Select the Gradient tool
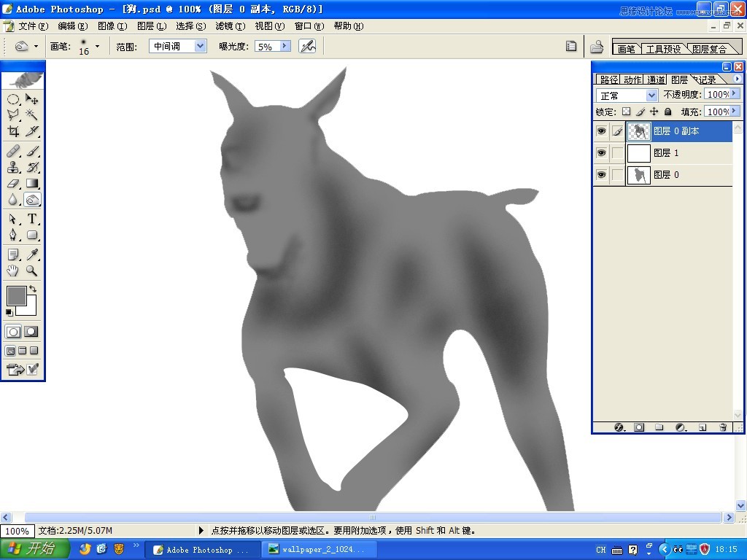 click(31, 183)
